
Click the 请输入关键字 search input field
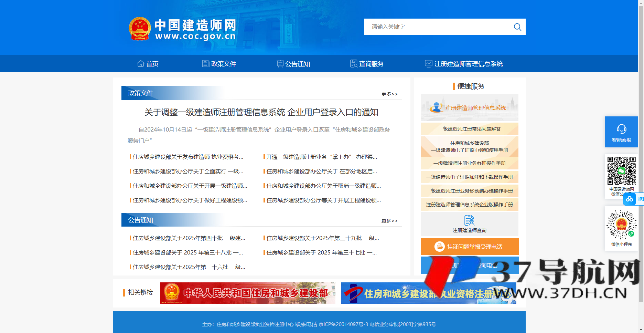click(x=430, y=27)
